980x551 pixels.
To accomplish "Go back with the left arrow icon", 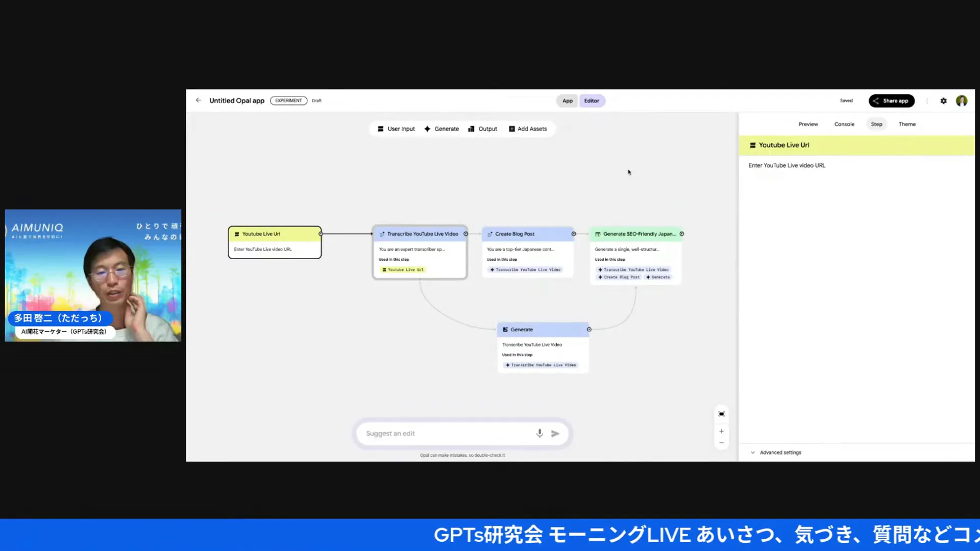I will pos(199,101).
